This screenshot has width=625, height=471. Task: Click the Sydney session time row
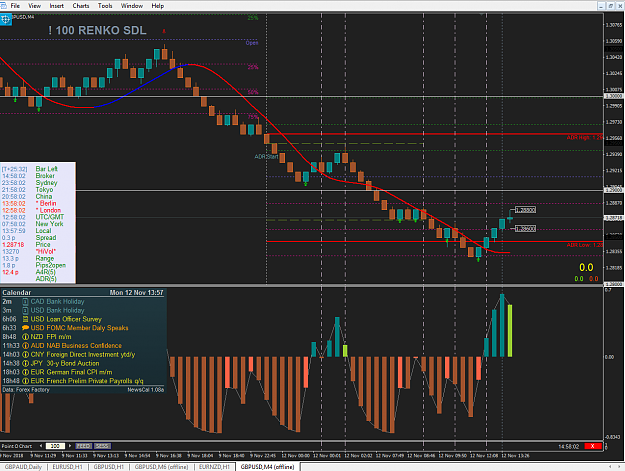click(x=30, y=183)
